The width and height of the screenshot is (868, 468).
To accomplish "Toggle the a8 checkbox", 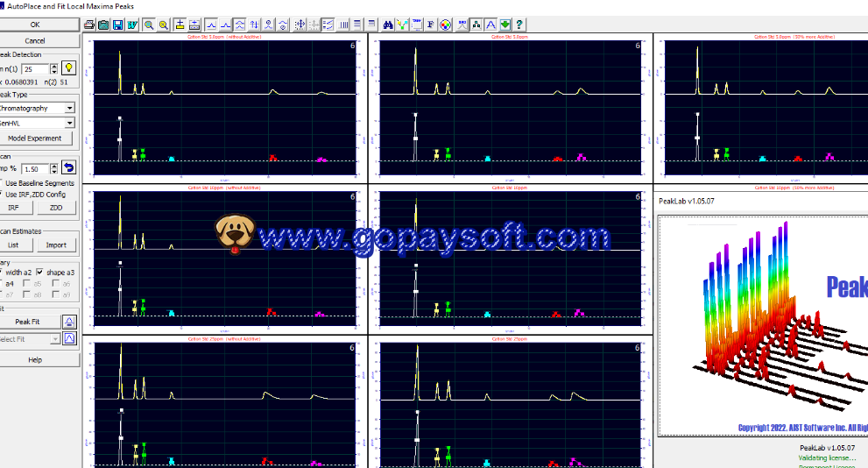I will tap(26, 294).
